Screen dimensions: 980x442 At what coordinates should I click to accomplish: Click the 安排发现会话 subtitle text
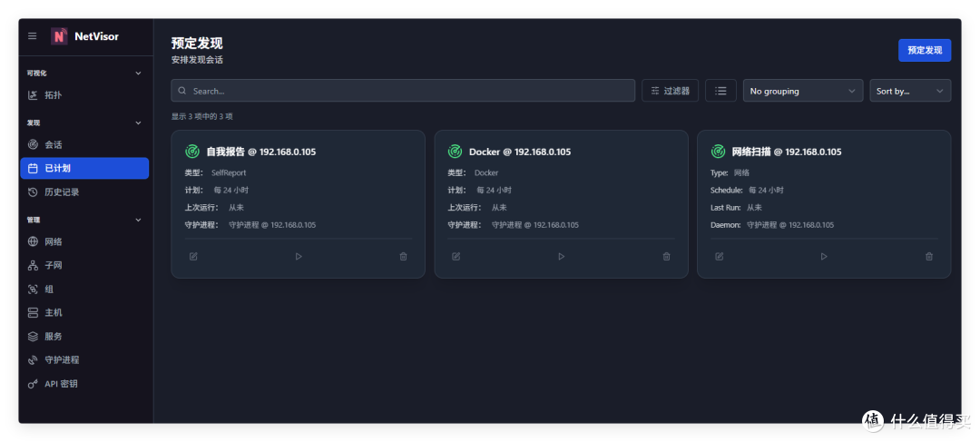click(197, 60)
